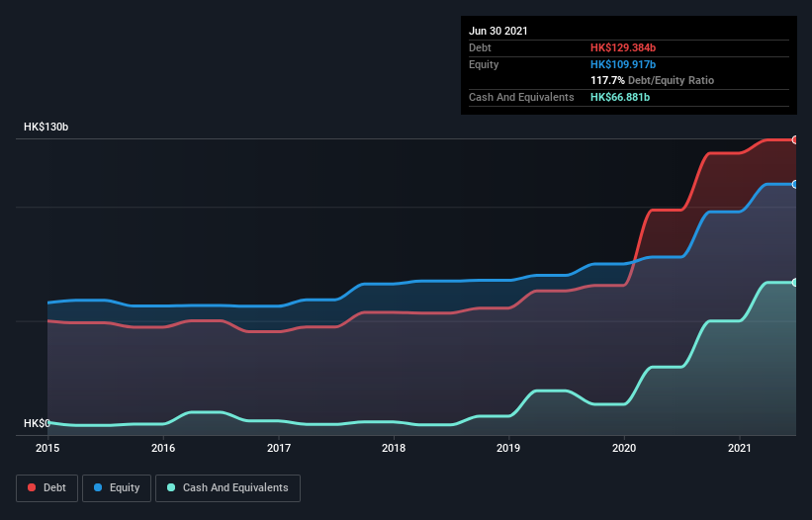Click the 2016 x-axis label
812x520 pixels.
[x=163, y=448]
